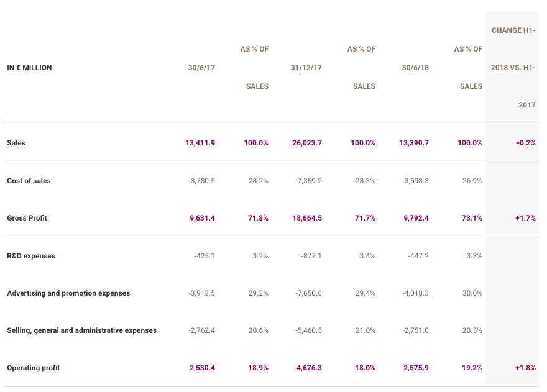The width and height of the screenshot is (547, 392).
Task: Select the 31/12/17 column header
Action: pyautogui.click(x=306, y=68)
